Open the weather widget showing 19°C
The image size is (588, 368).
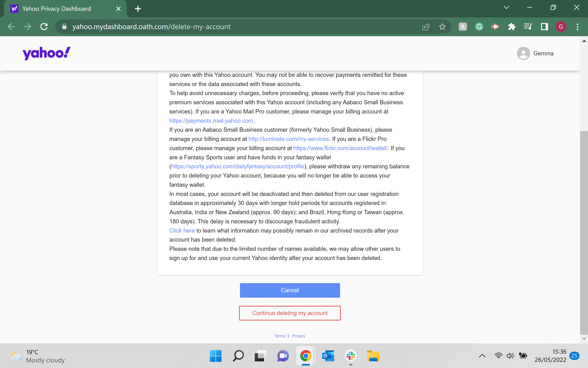click(x=38, y=356)
